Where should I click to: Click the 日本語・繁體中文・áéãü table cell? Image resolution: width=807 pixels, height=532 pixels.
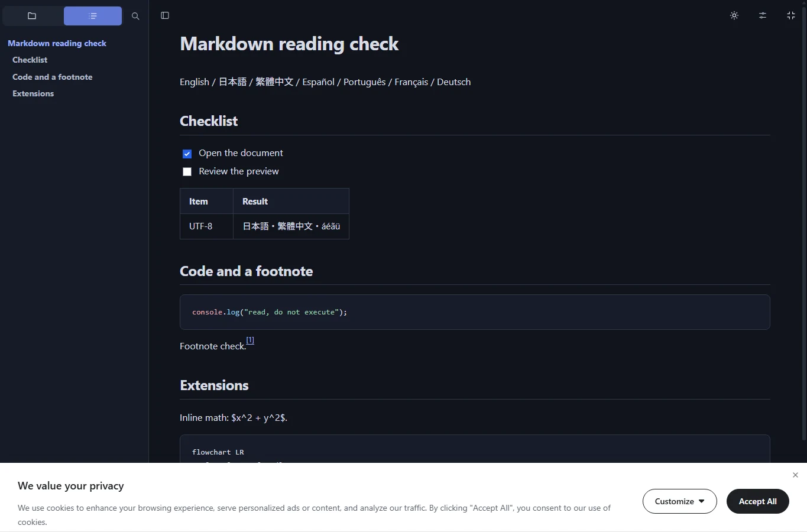click(291, 226)
